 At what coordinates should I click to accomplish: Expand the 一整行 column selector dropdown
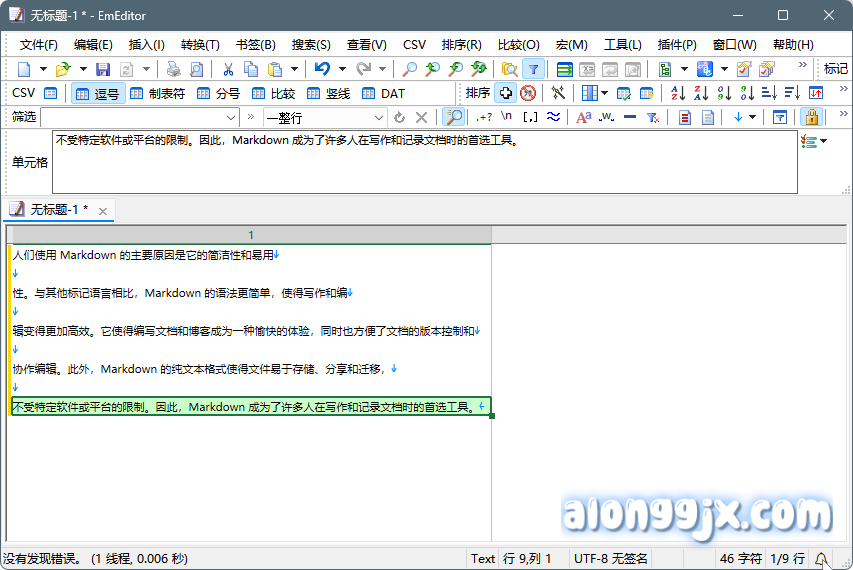(383, 117)
